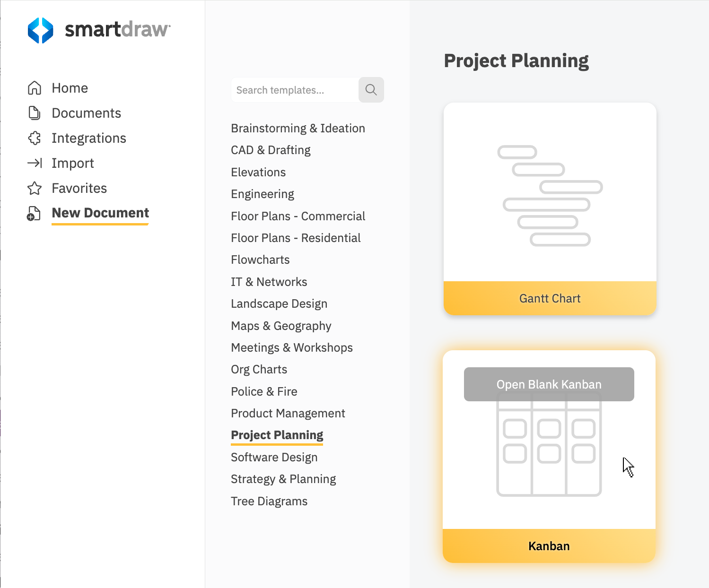The width and height of the screenshot is (709, 588).
Task: Select the Flowcharts template category
Action: pos(260,259)
